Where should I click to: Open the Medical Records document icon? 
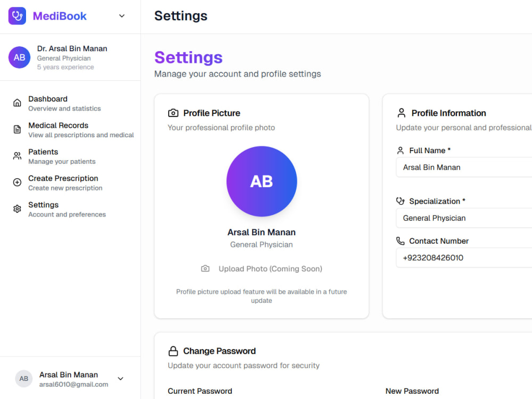[x=17, y=129]
